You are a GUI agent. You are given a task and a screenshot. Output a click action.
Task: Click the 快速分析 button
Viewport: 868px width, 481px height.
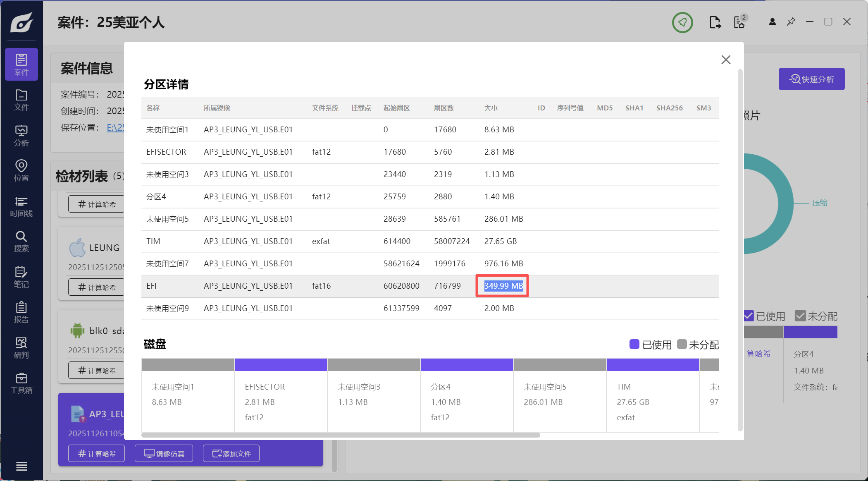tap(811, 79)
